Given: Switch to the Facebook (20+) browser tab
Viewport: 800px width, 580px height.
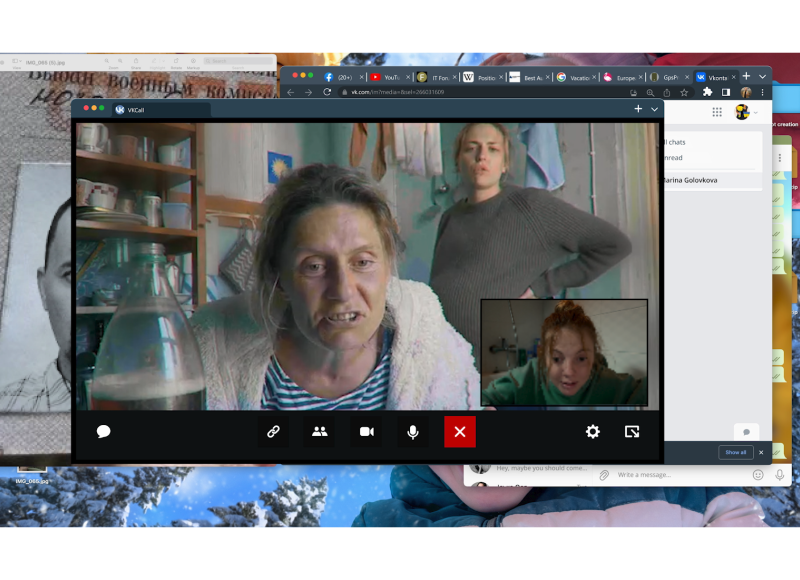Looking at the screenshot, I should 343,78.
